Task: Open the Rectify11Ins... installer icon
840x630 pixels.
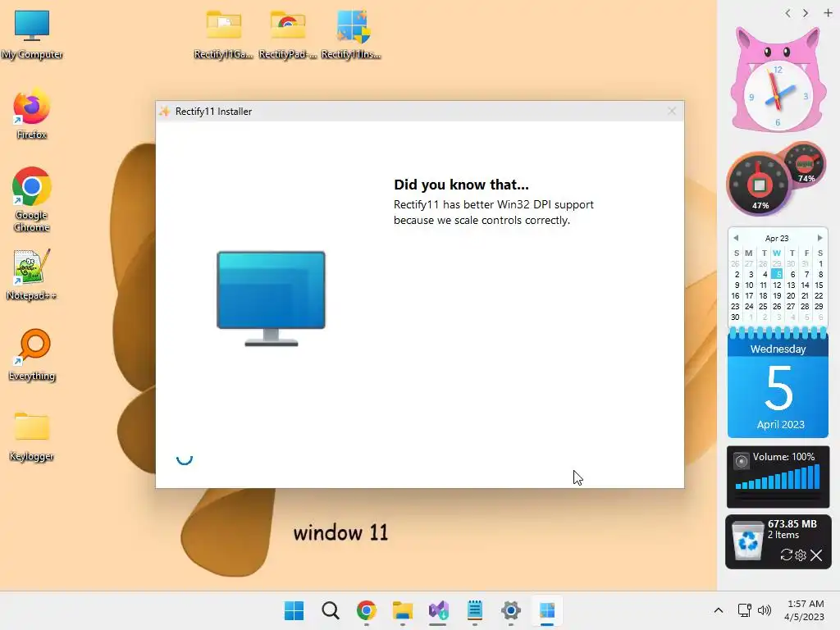Action: pos(351,34)
